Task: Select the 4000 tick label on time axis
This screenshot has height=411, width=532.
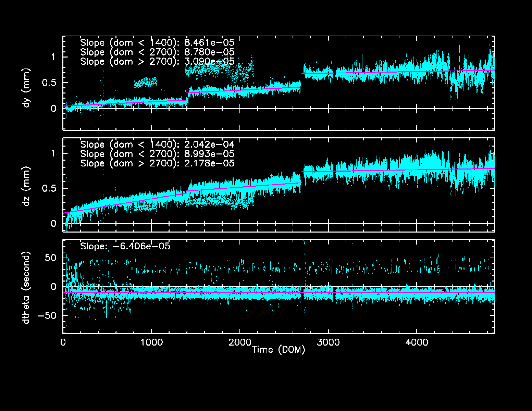Action: click(x=417, y=342)
